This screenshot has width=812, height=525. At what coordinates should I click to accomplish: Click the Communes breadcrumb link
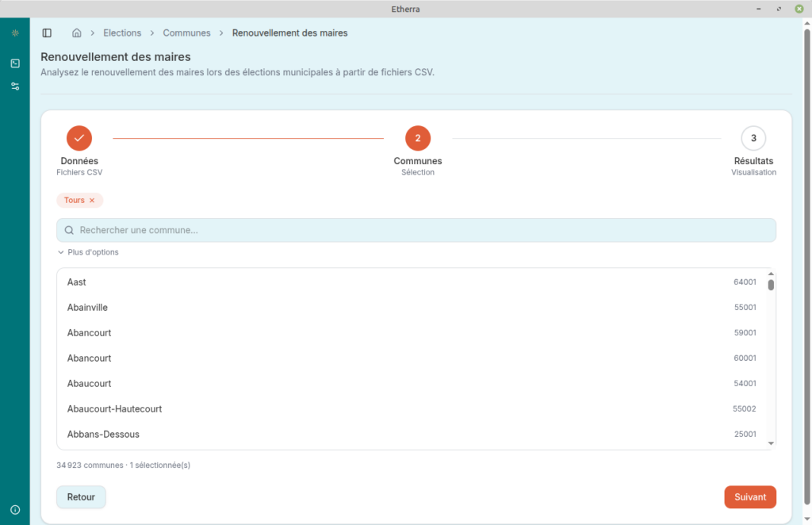[186, 33]
